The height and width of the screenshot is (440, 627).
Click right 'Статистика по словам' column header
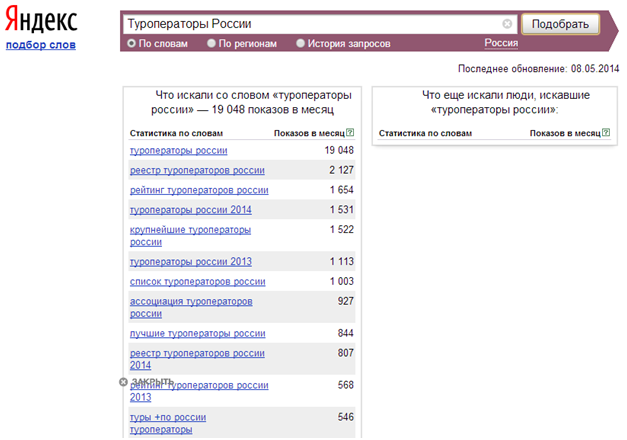pyautogui.click(x=425, y=133)
